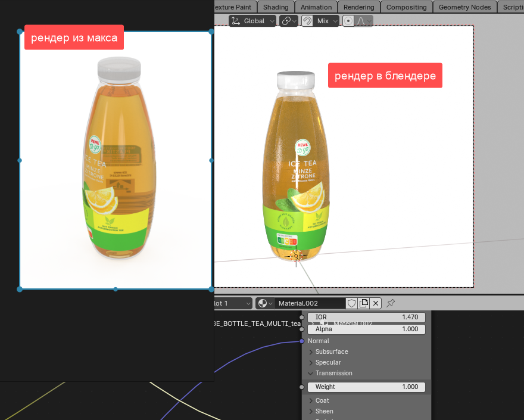Open the Mix snapping mode dropdown
Viewport: 524px width, 420px height.
pyautogui.click(x=326, y=21)
